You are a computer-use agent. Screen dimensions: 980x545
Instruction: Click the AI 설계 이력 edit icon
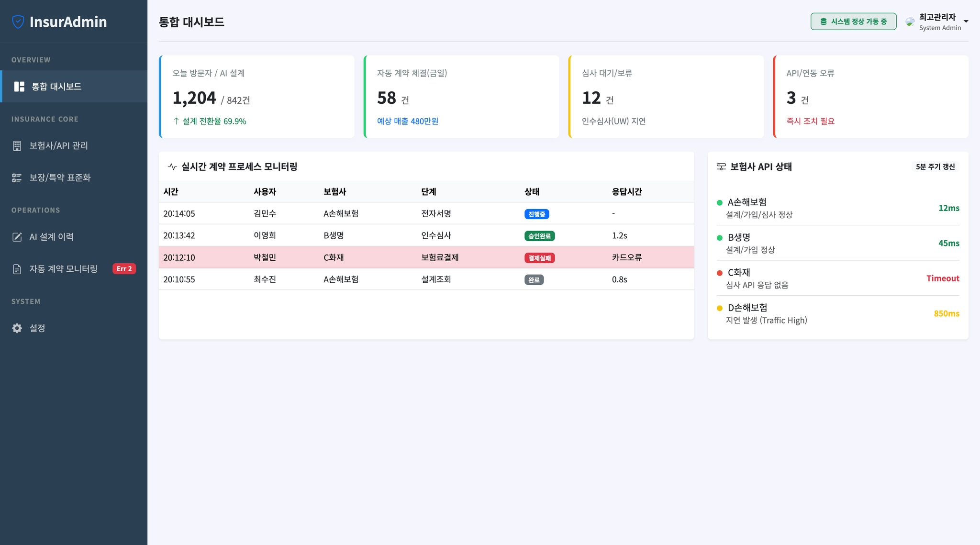(17, 237)
